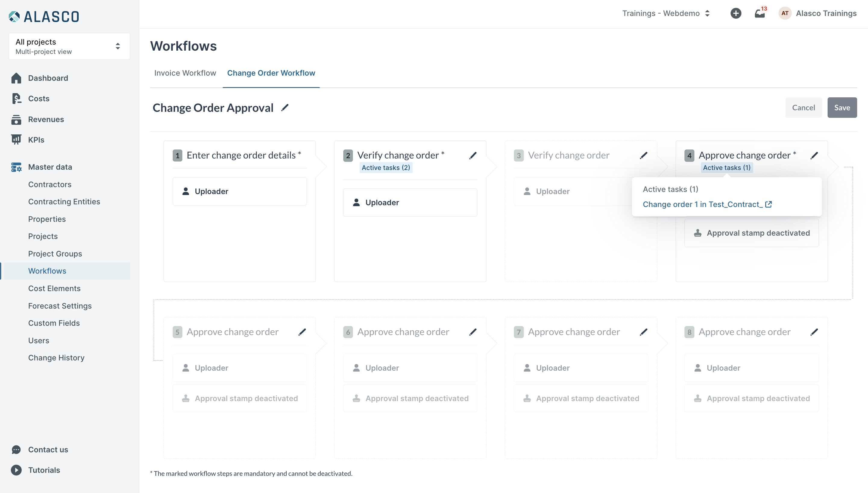Open Forecast Settings
The width and height of the screenshot is (868, 493).
(60, 306)
